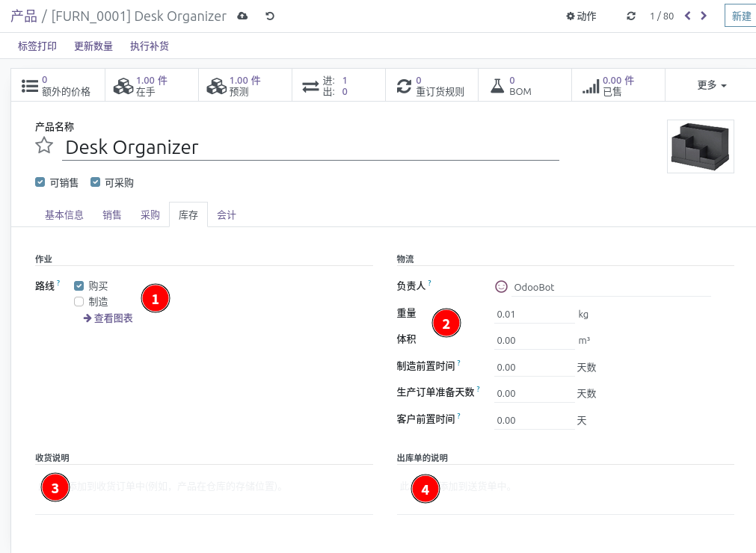Open the 已售 sales chart stat button
This screenshot has width=756, height=553.
pyautogui.click(x=618, y=85)
